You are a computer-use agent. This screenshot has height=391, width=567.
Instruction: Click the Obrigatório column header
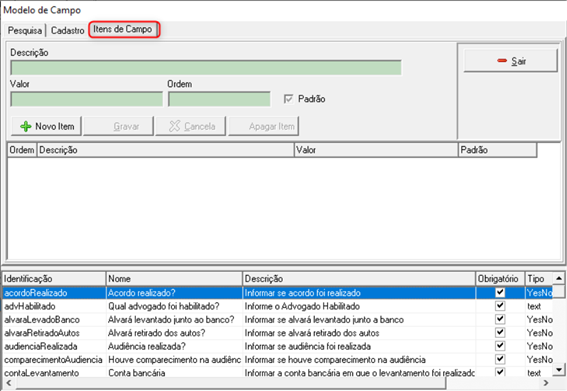tap(500, 279)
